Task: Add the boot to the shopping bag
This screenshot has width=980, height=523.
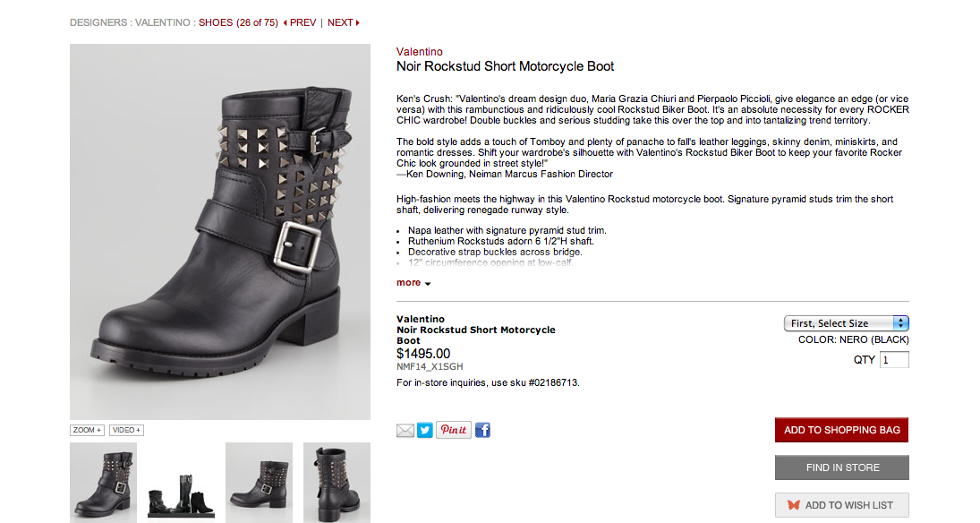Action: (842, 430)
